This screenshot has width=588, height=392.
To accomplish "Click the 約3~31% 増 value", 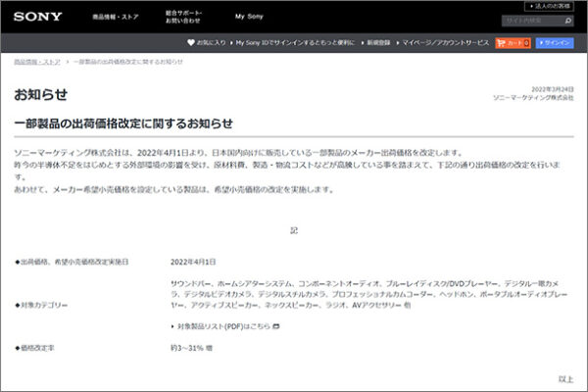I will coord(191,348).
